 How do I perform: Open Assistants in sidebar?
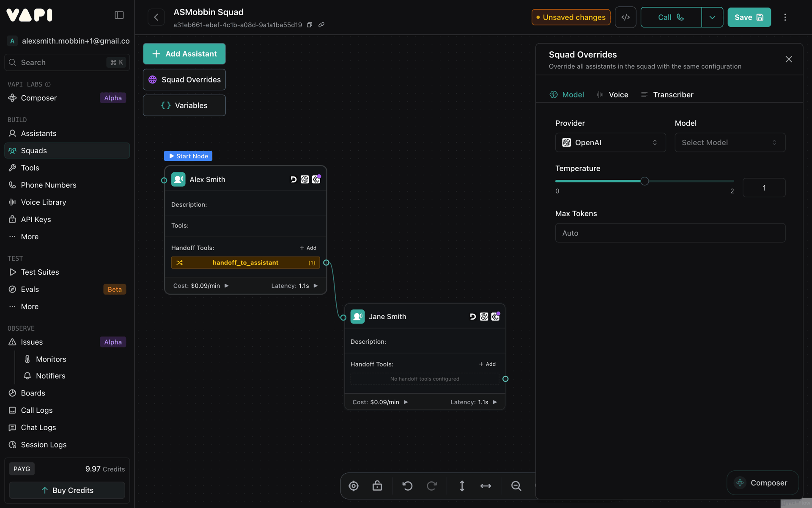pos(67,133)
